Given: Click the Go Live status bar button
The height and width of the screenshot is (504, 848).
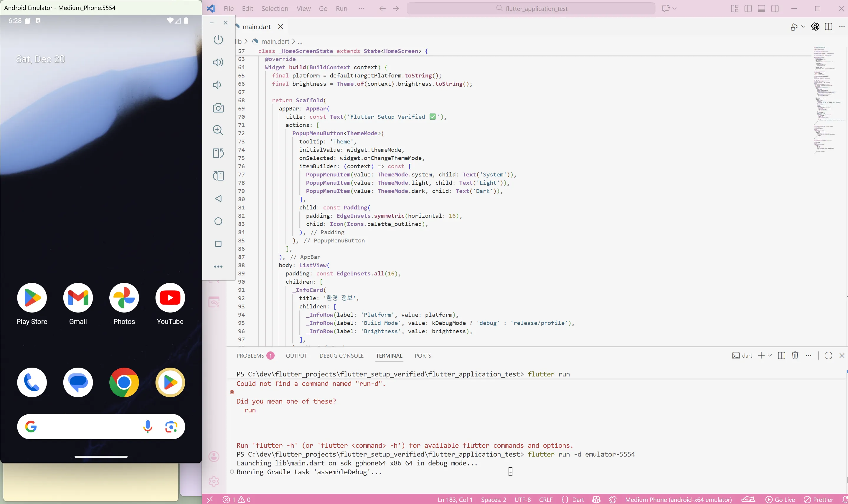Looking at the screenshot, I should 780,500.
